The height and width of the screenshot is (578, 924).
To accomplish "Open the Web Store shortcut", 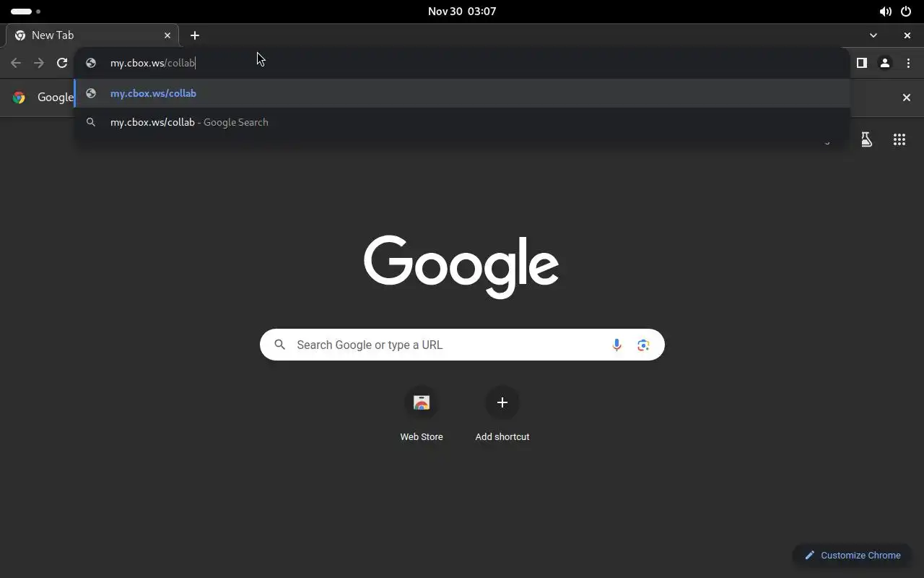I will point(422,415).
